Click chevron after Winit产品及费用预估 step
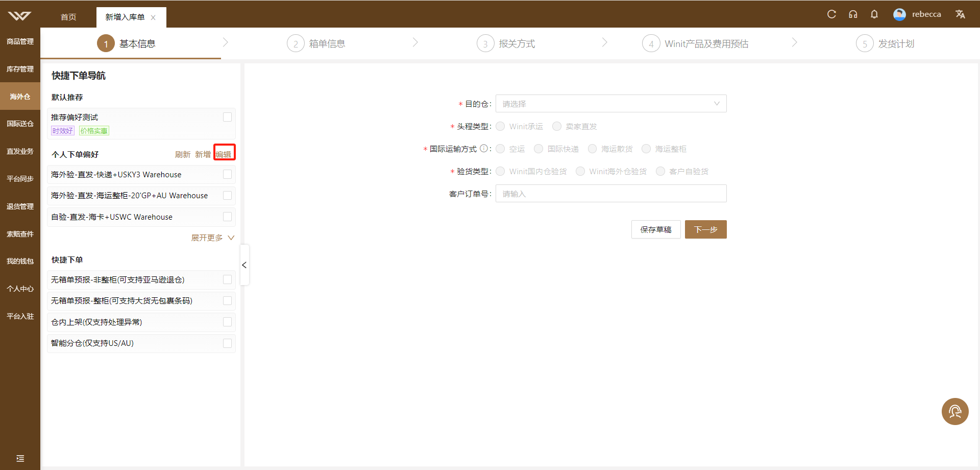 [795, 42]
